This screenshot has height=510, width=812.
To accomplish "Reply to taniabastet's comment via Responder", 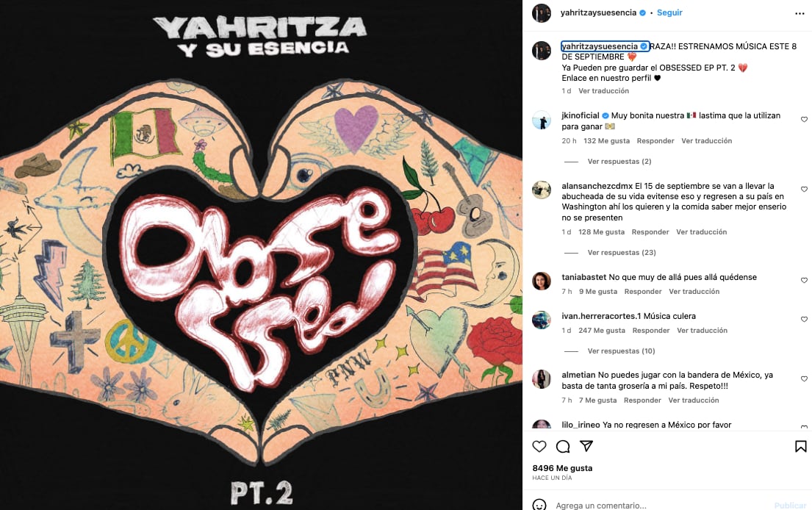I will [643, 292].
